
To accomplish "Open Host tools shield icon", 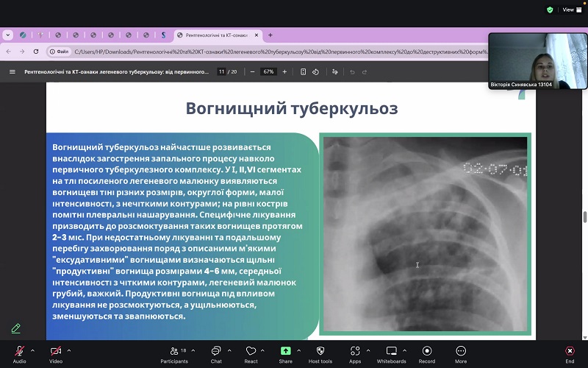I will coord(320,351).
